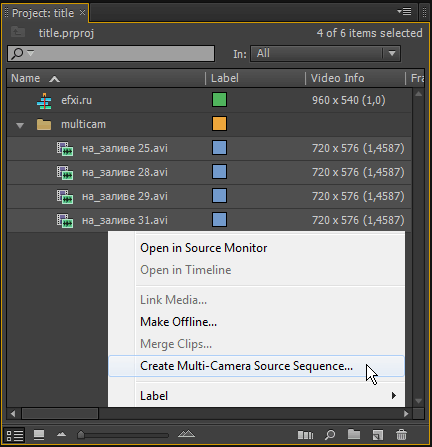Screen dimensions: 432x447
Task: Click clip icon of на_заливе 25.avi
Action: (x=65, y=149)
